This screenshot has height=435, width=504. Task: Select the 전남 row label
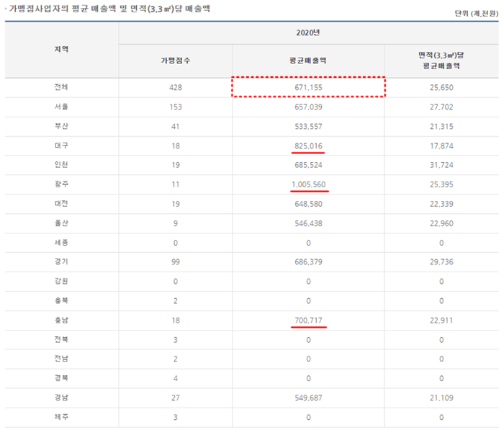click(x=61, y=359)
